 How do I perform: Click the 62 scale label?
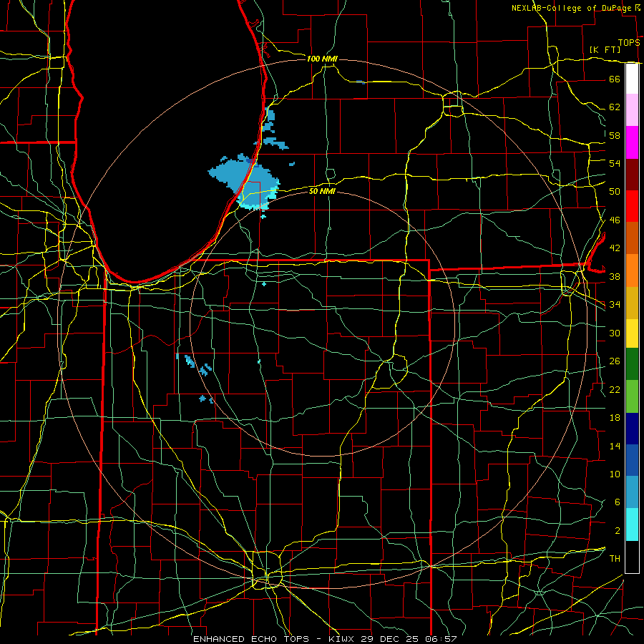pos(615,107)
